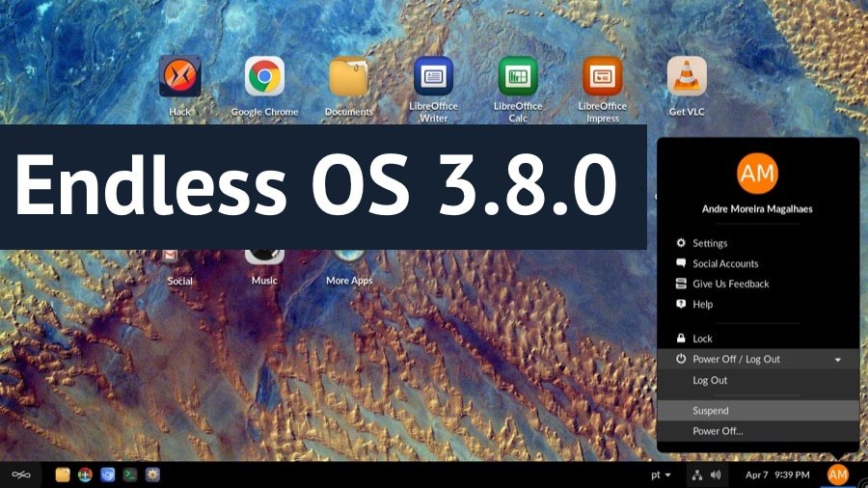Image resolution: width=868 pixels, height=488 pixels.
Task: Launch Google Chrome from the desktop
Action: [264, 76]
